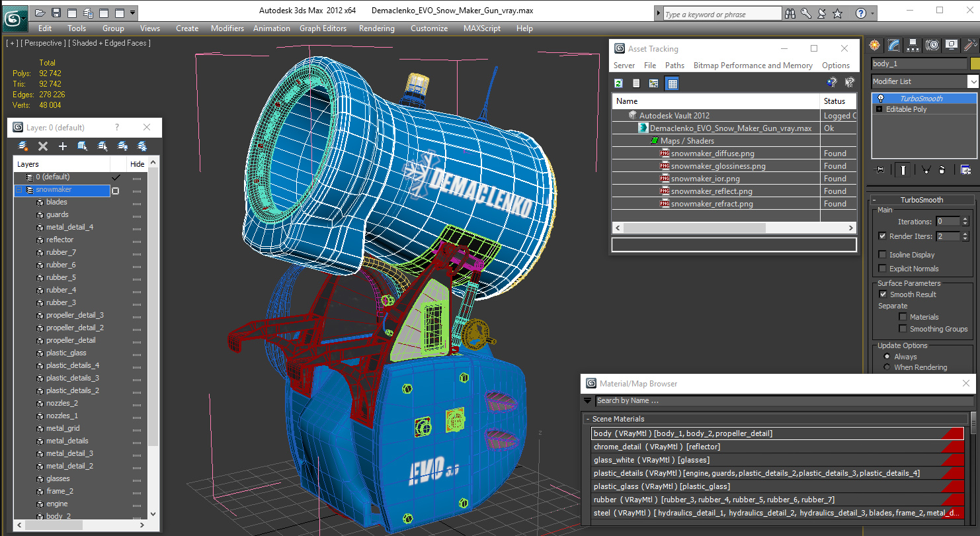Select the Always update radio button
Image resolution: width=980 pixels, height=536 pixels.
887,357
